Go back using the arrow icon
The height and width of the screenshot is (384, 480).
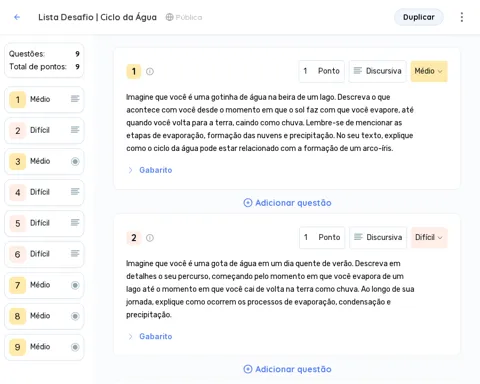pyautogui.click(x=17, y=17)
